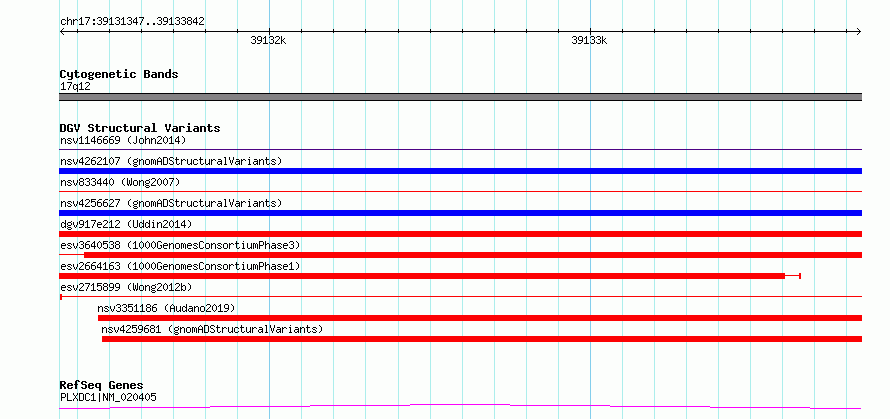Image resolution: width=890 pixels, height=419 pixels.
Task: Click the thin esv2715899 red variant line
Action: click(460, 296)
